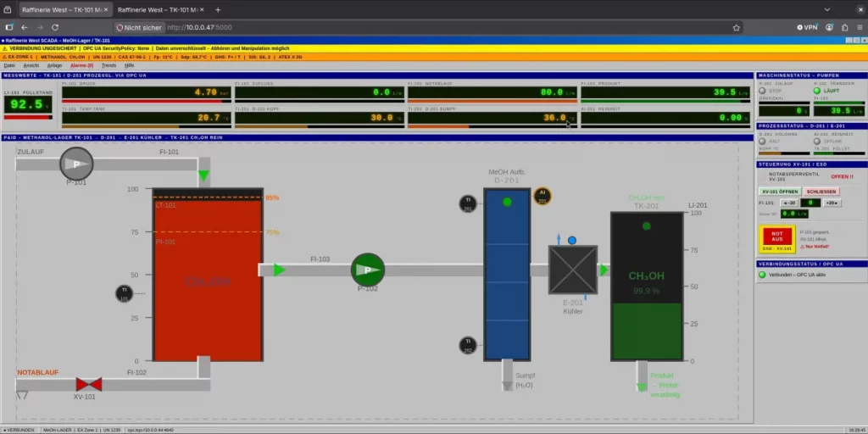Click the AI-201 analyzer bubble
This screenshot has width=868, height=434.
pos(542,196)
